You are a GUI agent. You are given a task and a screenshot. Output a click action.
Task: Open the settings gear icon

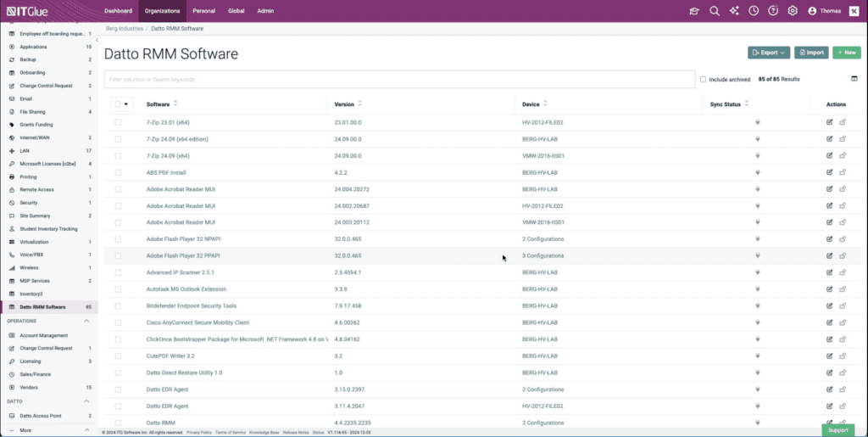click(793, 11)
